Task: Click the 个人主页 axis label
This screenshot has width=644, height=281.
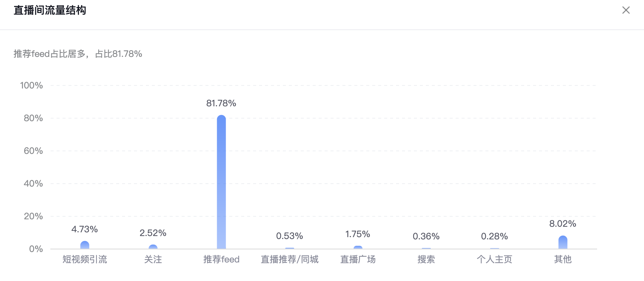Action: pyautogui.click(x=494, y=259)
